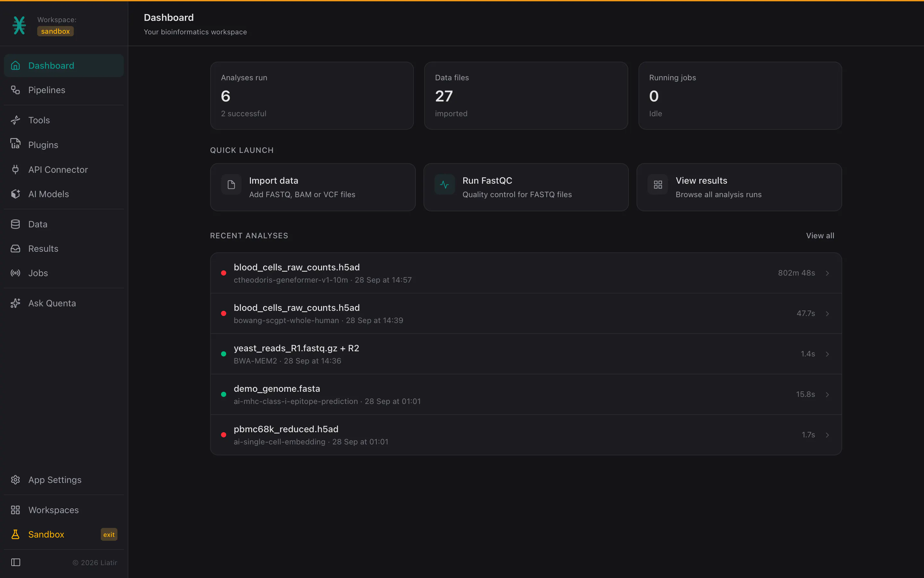Go to the Results section
This screenshot has height=578, width=924.
(64, 249)
